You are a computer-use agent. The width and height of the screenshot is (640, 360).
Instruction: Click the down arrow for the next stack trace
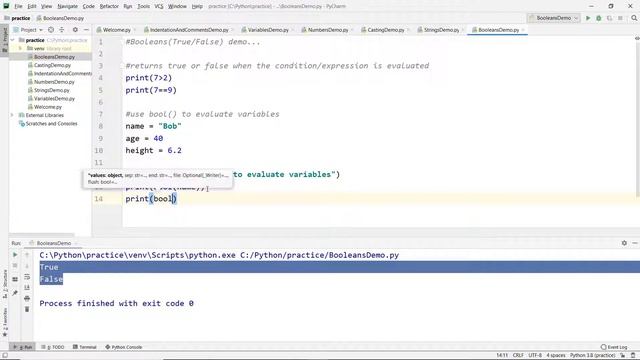point(27,266)
